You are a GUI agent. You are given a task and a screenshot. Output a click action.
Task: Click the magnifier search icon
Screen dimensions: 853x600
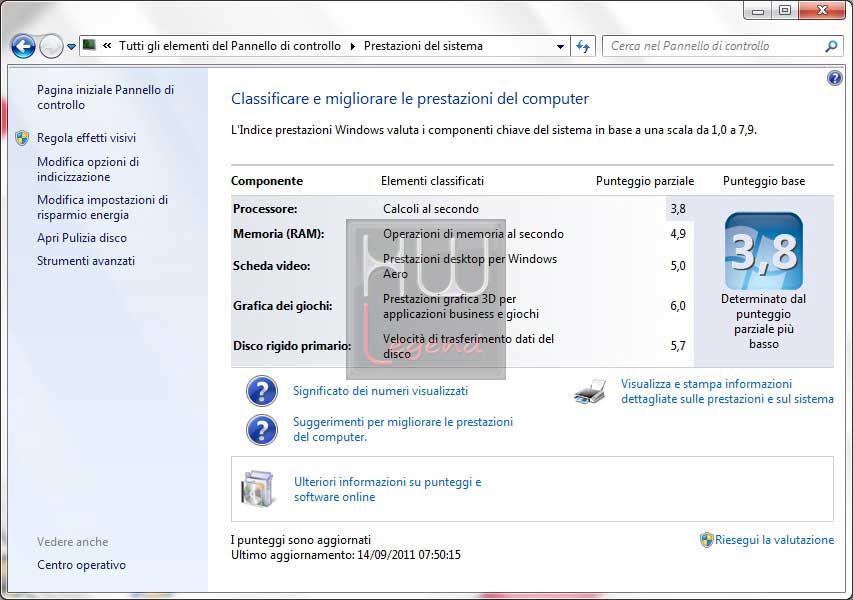tap(831, 47)
